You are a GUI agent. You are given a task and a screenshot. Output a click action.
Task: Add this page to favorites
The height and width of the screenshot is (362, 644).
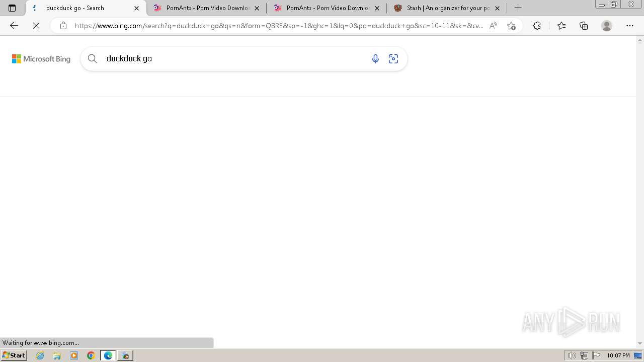[x=511, y=26]
